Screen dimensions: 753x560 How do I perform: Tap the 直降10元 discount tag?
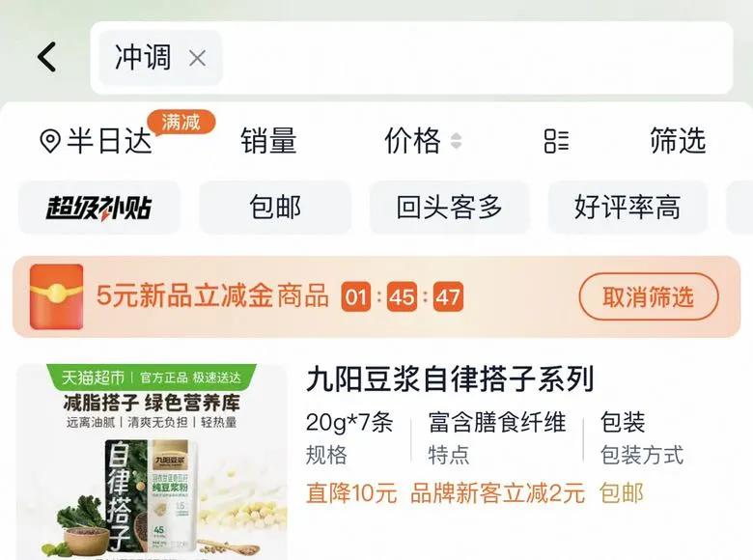click(351, 493)
